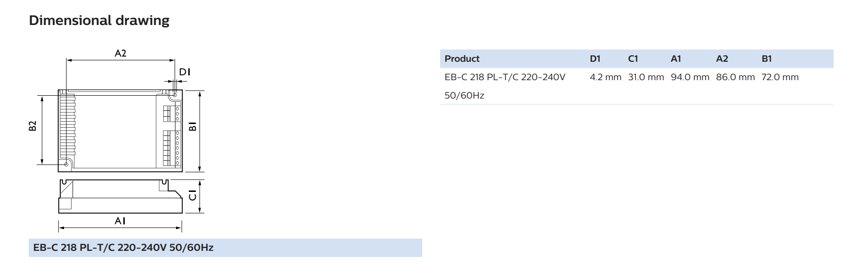This screenshot has width=868, height=273.
Task: Click the top-view ballast drawing
Action: [x=120, y=131]
